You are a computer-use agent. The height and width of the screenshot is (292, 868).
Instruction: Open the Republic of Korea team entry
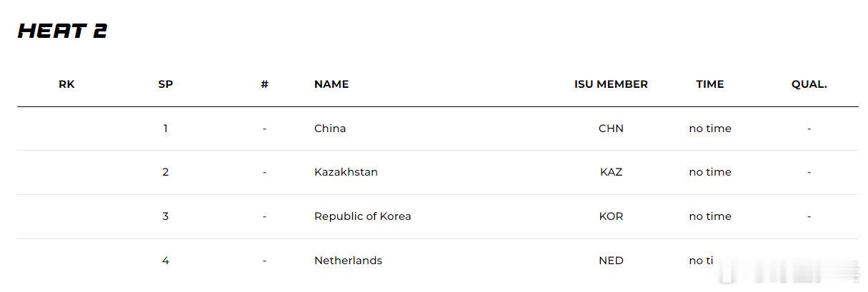(x=362, y=216)
